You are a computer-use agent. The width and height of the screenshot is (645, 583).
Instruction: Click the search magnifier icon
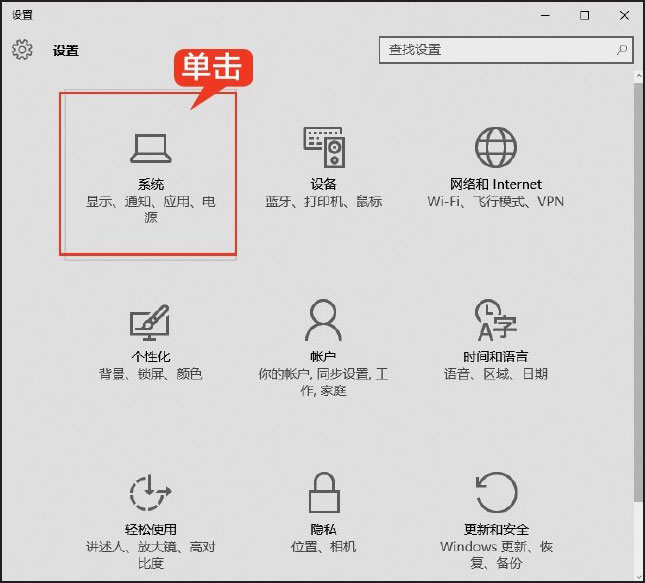pos(622,50)
